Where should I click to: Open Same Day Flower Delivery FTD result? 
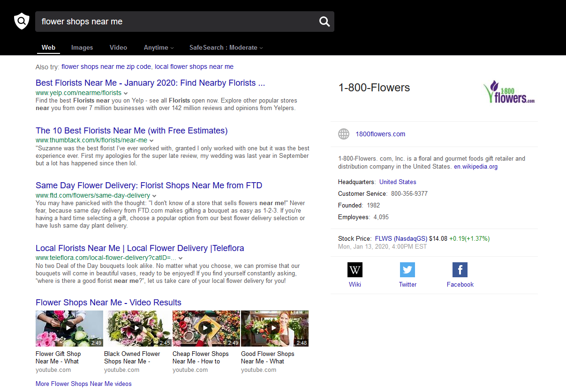tap(149, 185)
